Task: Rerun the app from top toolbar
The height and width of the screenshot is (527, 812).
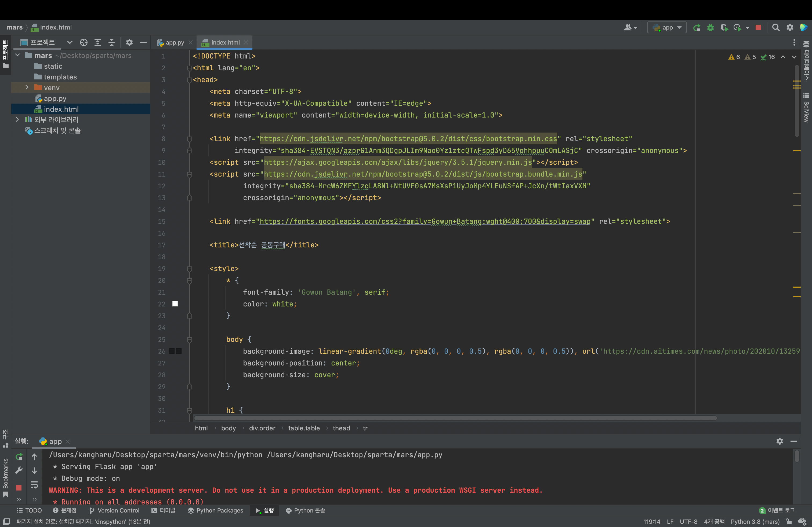Action: tap(697, 28)
